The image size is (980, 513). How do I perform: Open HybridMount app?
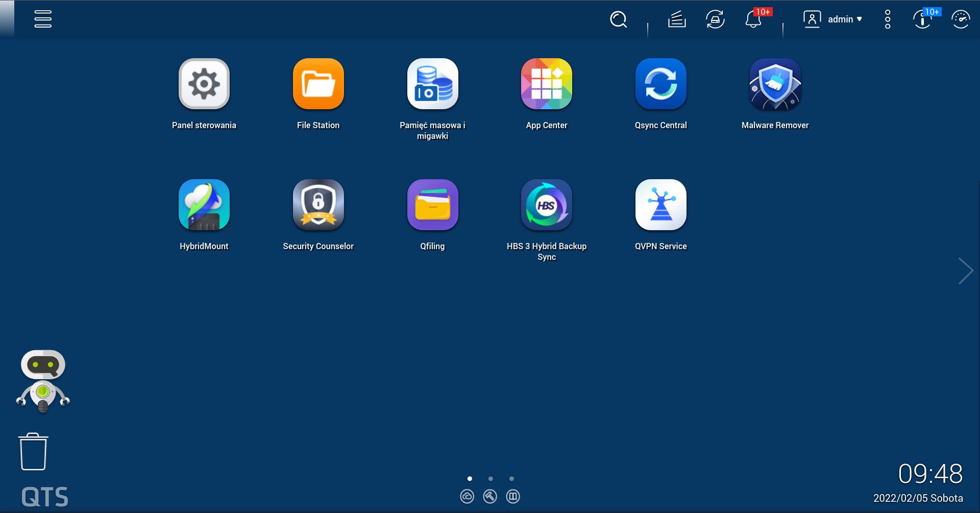click(x=204, y=205)
